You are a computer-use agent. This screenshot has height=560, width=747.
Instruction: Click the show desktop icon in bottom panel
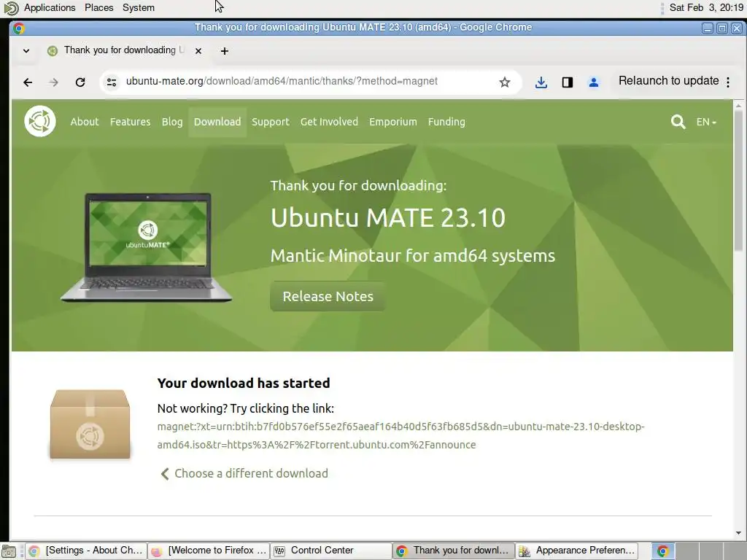point(9,551)
